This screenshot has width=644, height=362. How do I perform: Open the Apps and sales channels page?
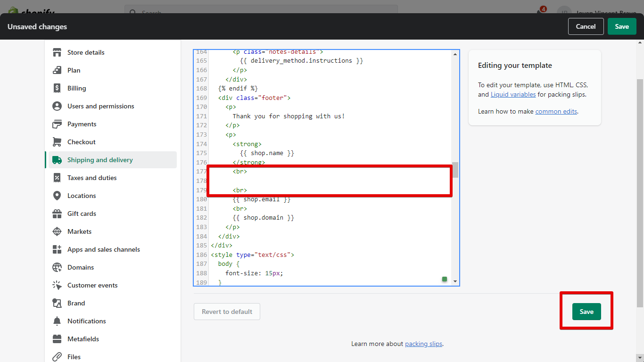(x=103, y=249)
